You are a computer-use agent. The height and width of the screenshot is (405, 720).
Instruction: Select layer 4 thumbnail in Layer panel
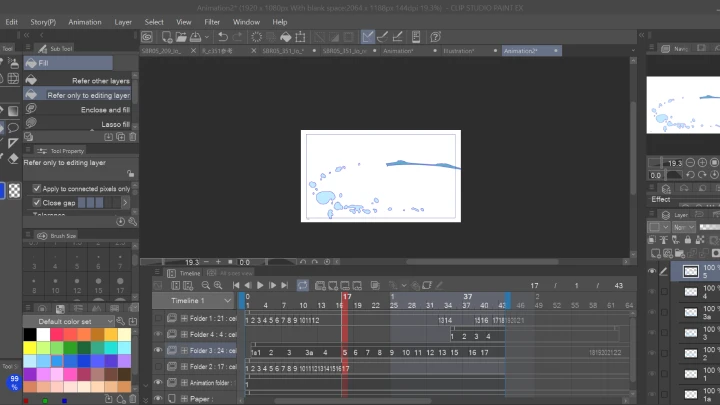click(x=691, y=292)
